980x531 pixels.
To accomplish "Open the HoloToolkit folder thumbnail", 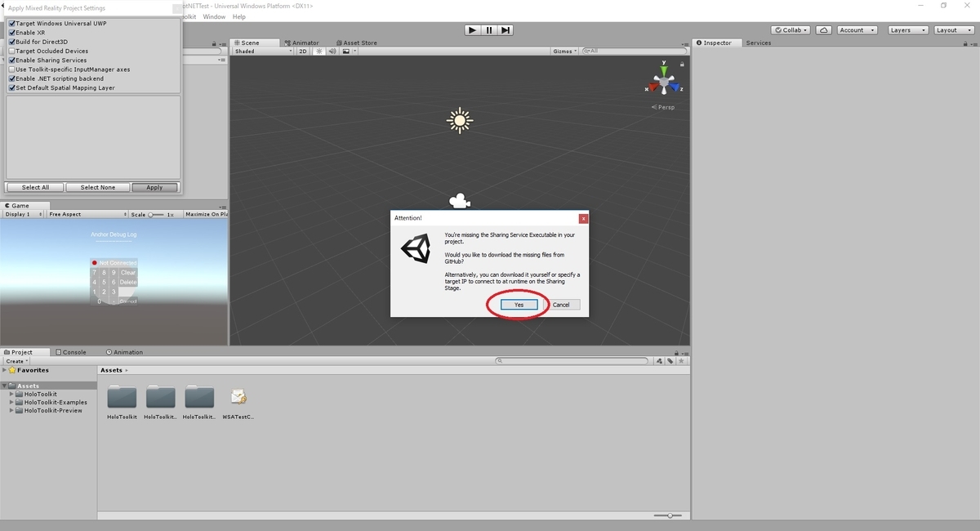I will click(122, 398).
